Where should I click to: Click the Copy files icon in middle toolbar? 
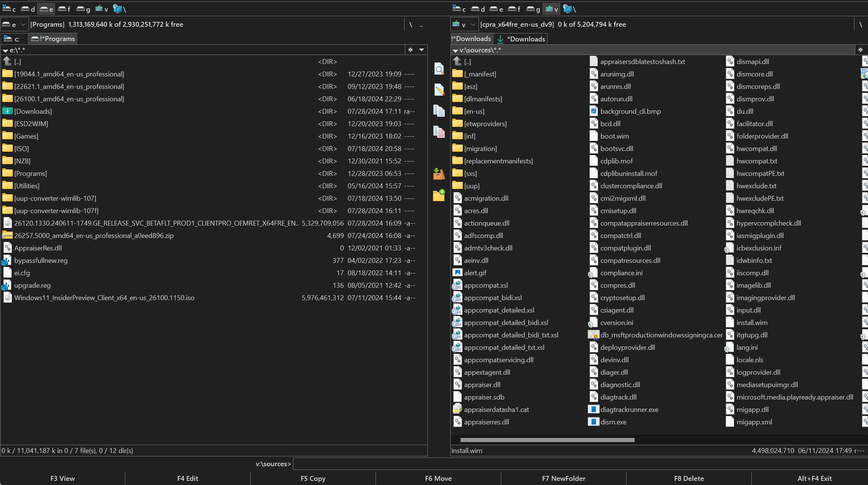point(439,111)
